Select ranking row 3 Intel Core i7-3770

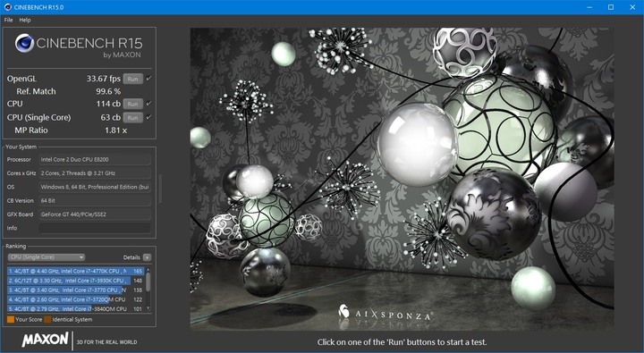75,290
